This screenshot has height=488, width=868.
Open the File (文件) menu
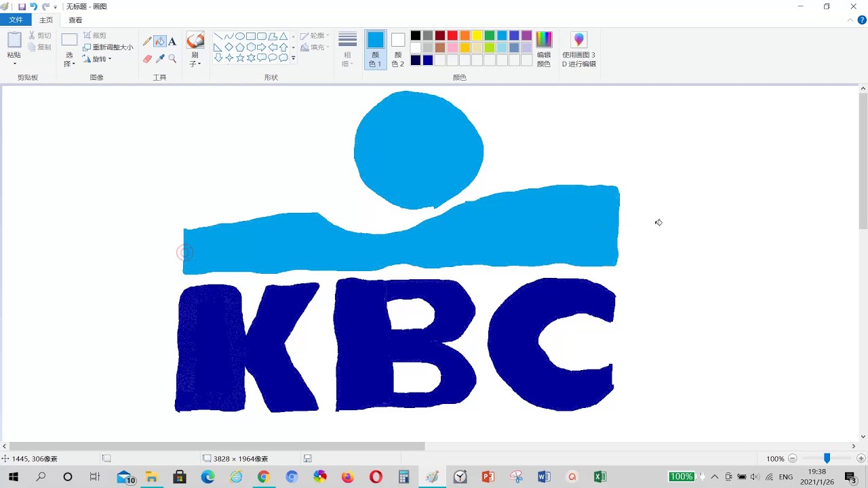pyautogui.click(x=16, y=20)
